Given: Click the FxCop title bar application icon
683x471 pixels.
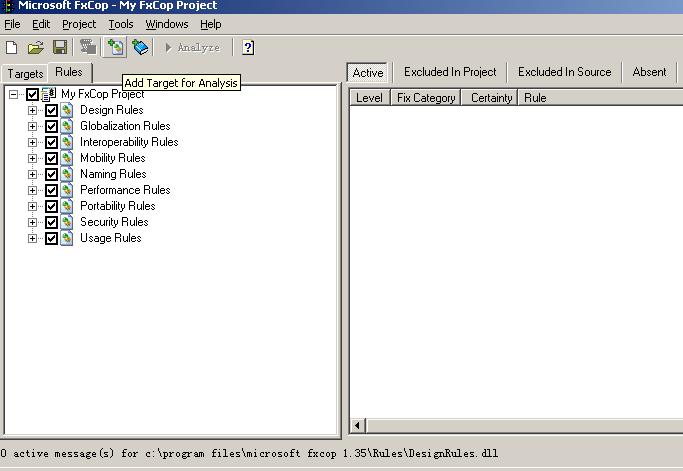Looking at the screenshot, I should tap(7, 6).
